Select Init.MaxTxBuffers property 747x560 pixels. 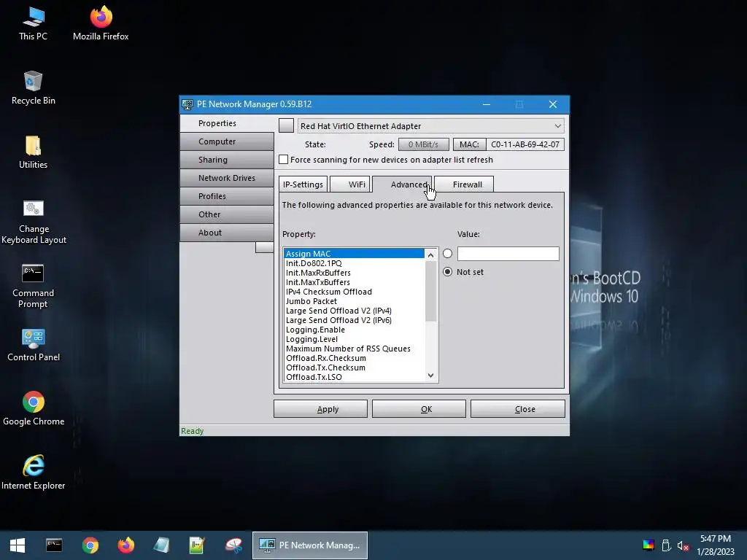[x=354, y=282]
